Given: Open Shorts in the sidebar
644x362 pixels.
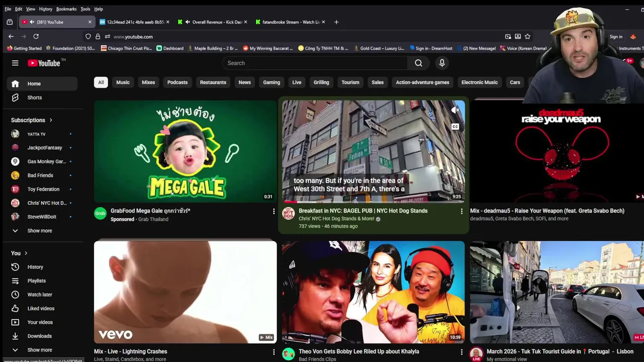Looking at the screenshot, I should (42, 98).
